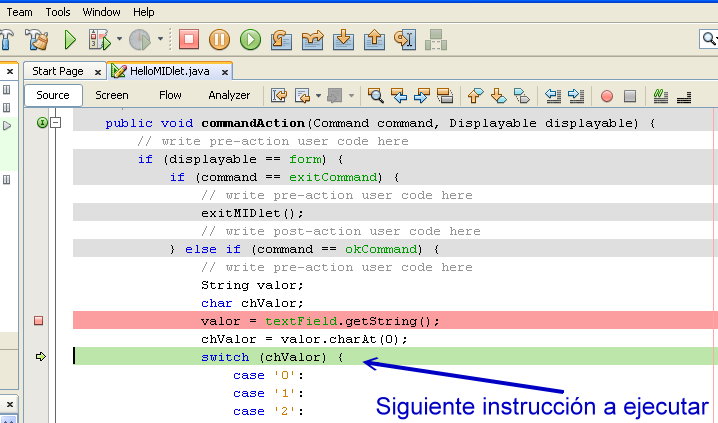This screenshot has width=718, height=423.
Task: Click the green form identifier in code
Action: 305,159
